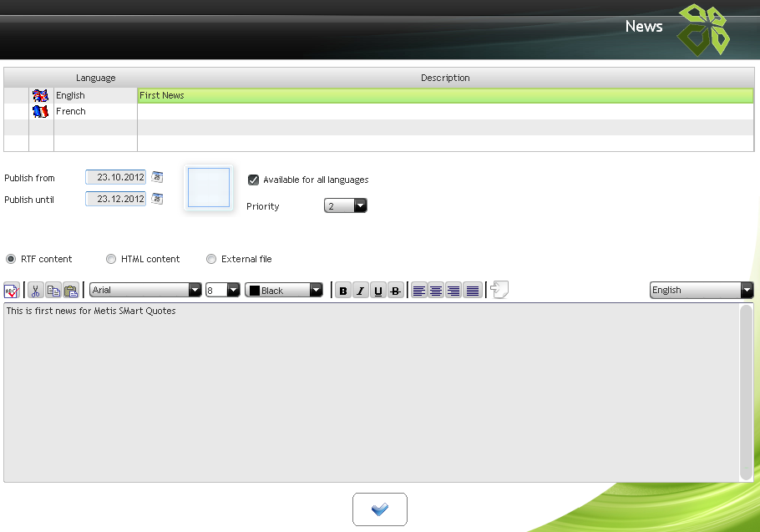Align text right
760x532 pixels.
click(453, 291)
